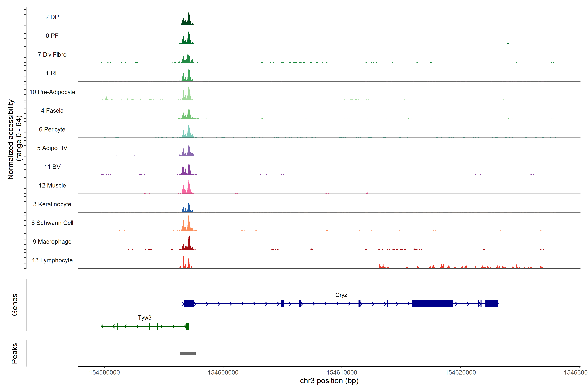Image resolution: width=588 pixels, height=392 pixels.
Task: Click the Peaks panel label
Action: tap(15, 353)
